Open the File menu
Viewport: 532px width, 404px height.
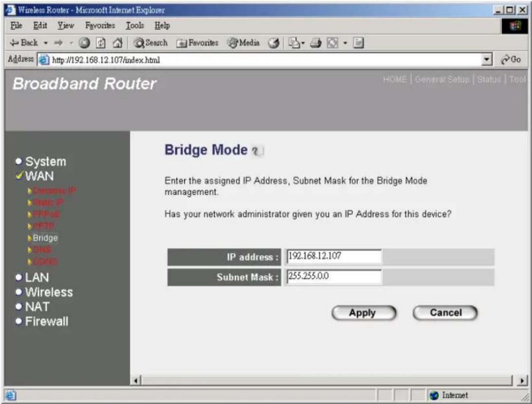(16, 25)
